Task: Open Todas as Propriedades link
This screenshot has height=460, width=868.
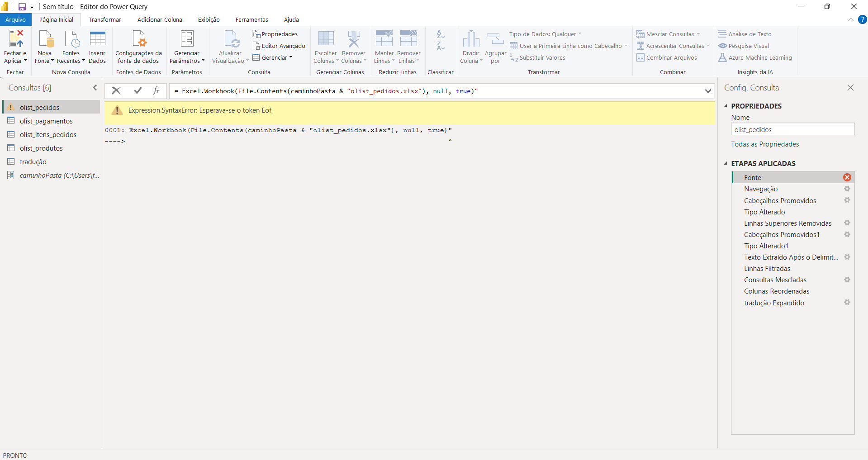Action: pyautogui.click(x=765, y=144)
